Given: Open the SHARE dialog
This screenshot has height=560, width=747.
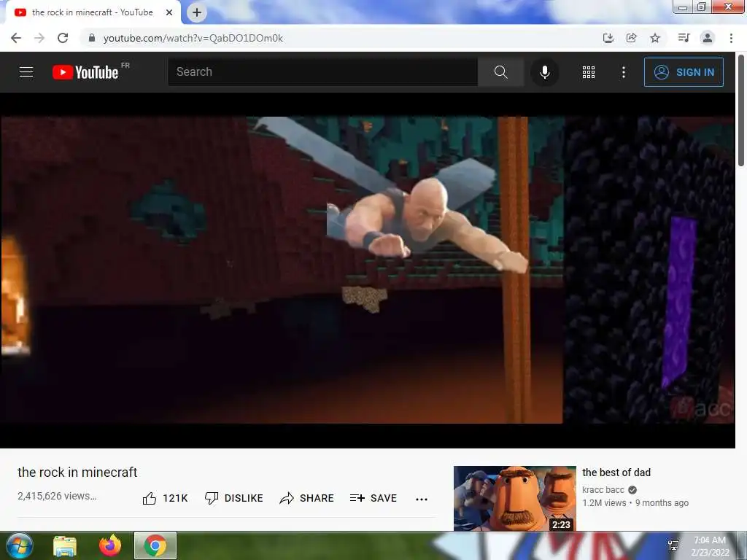Looking at the screenshot, I should 306,498.
